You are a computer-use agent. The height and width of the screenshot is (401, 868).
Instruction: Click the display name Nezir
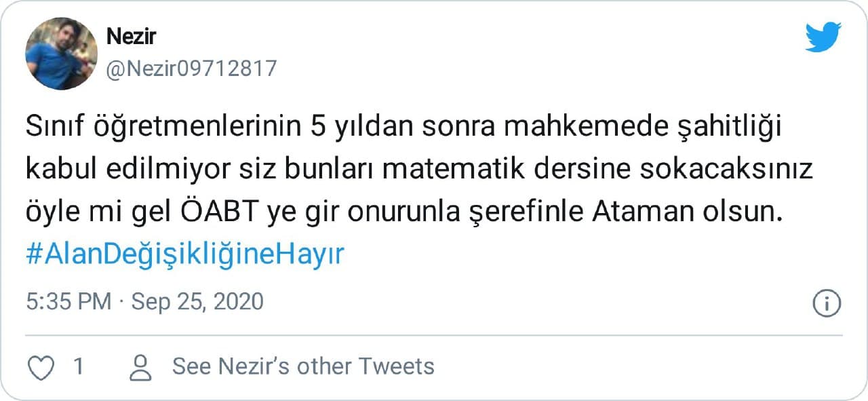tap(132, 37)
